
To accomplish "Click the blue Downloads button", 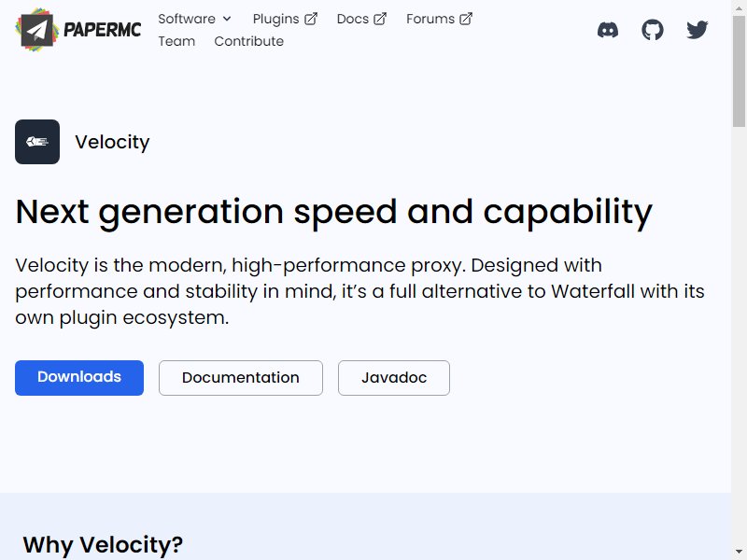I will coord(79,378).
